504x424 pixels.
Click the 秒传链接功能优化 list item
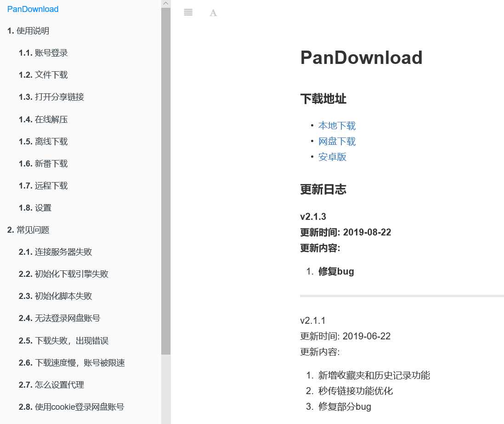356,391
